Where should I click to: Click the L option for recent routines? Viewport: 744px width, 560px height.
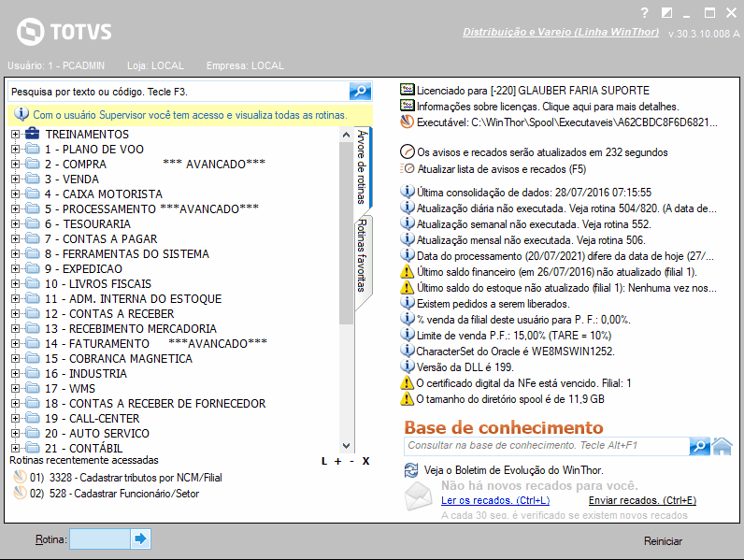click(x=324, y=461)
